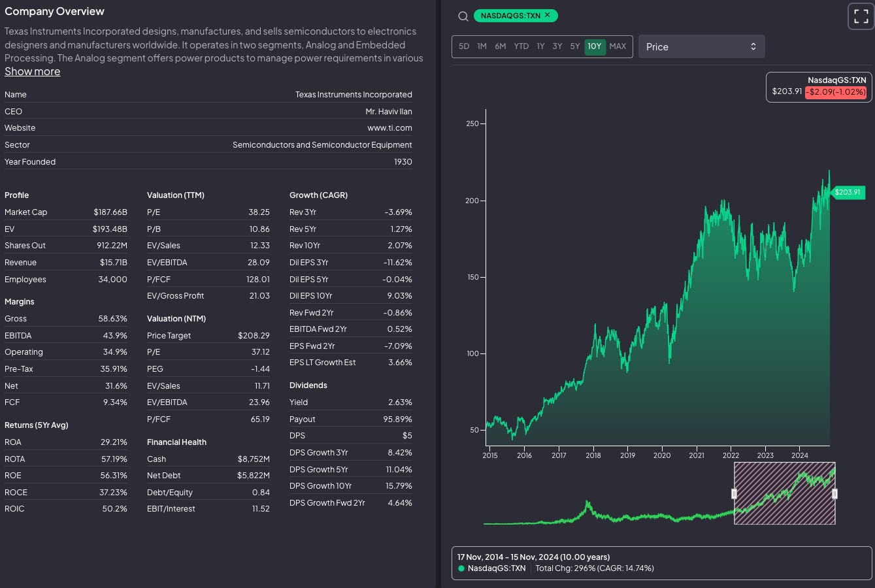Click the PEG -1.44 value

[x=260, y=369]
